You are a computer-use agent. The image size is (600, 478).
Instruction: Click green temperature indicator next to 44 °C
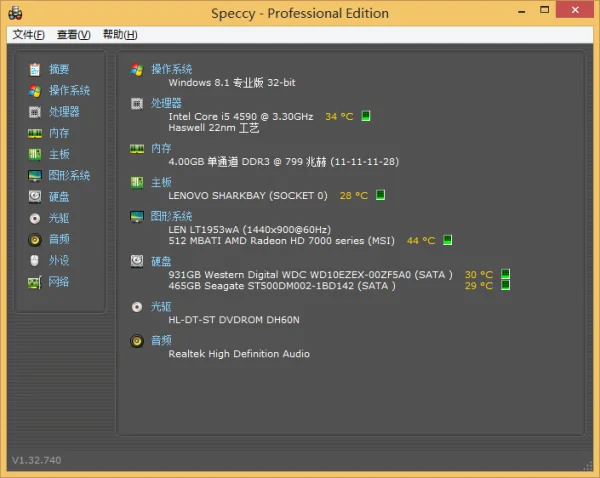447,240
